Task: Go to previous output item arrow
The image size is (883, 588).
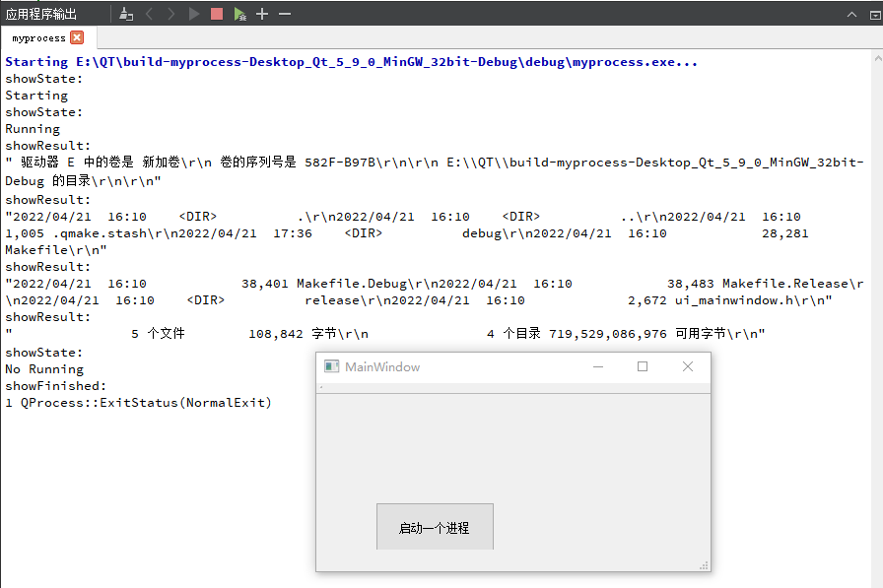Action: (149, 14)
